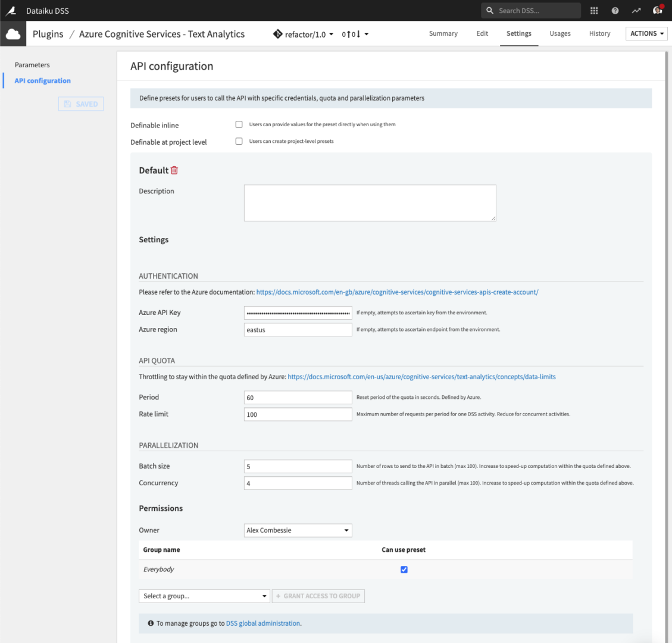
Task: Click the cloud plugin icon beside Plugins breadcrumb
Action: (12, 33)
